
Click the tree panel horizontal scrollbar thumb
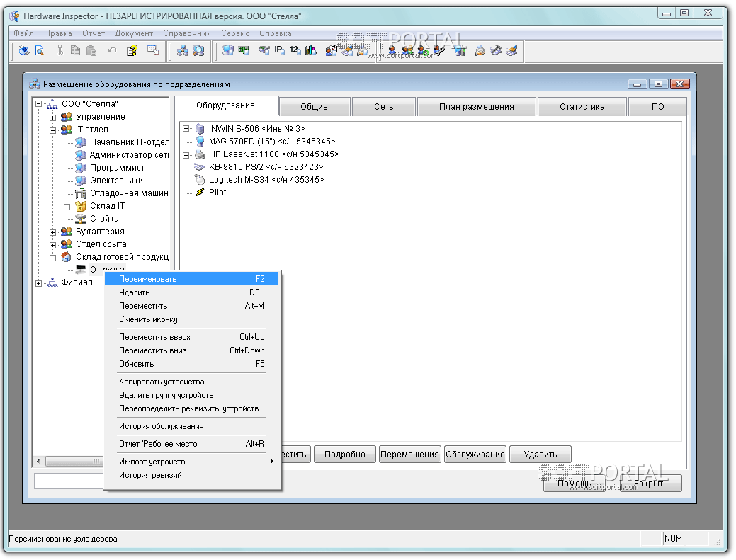tap(74, 462)
